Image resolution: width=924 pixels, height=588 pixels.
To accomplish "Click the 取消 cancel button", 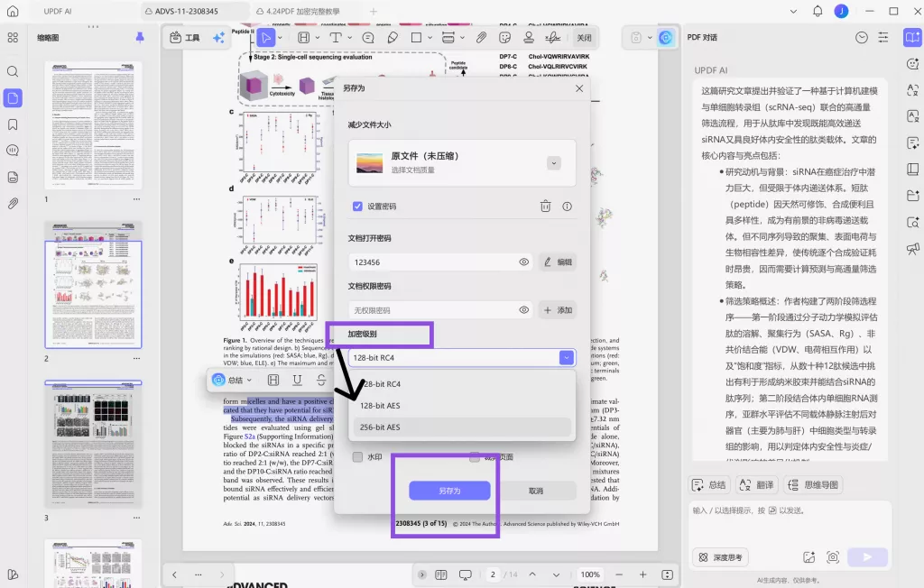I will click(536, 491).
